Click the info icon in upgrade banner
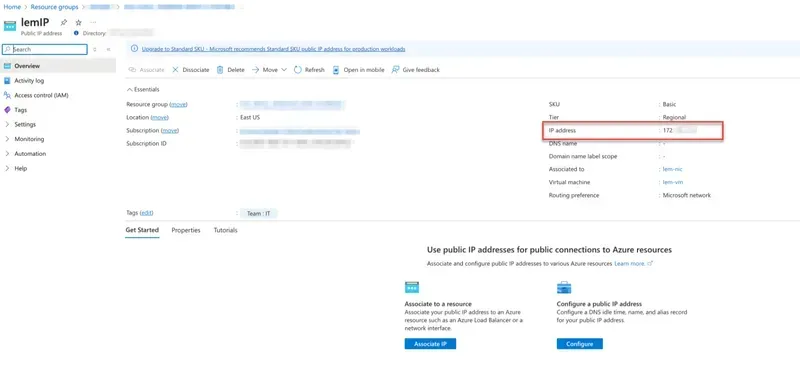 (x=134, y=49)
